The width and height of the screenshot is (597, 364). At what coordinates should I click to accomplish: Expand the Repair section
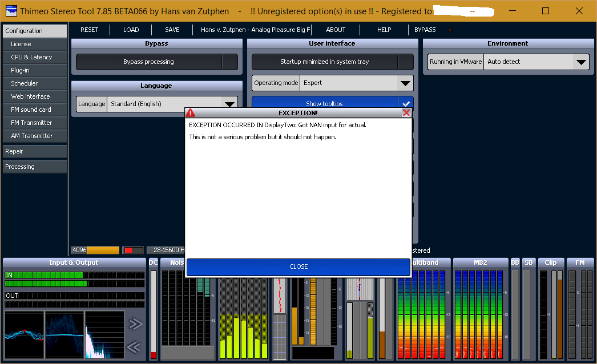point(35,151)
